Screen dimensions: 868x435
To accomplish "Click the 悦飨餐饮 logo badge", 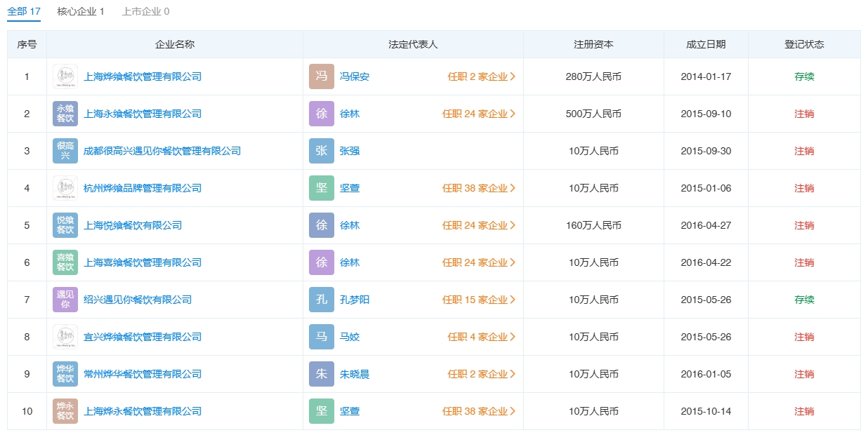I will click(x=65, y=225).
